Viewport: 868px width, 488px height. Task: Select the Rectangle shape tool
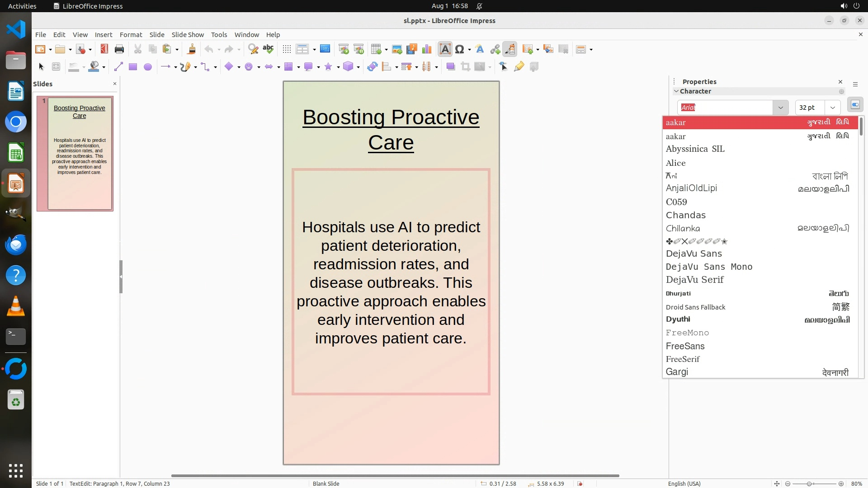click(133, 67)
